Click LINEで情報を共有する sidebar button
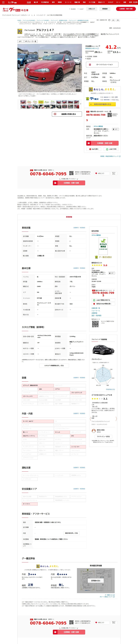Image resolution: width=138 pixels, height=644 pixels. tap(103, 300)
